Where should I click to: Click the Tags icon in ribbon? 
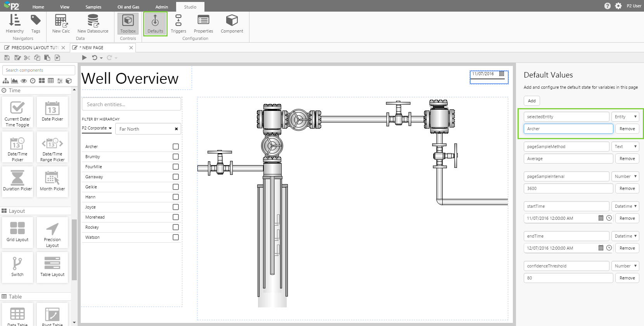click(x=36, y=24)
